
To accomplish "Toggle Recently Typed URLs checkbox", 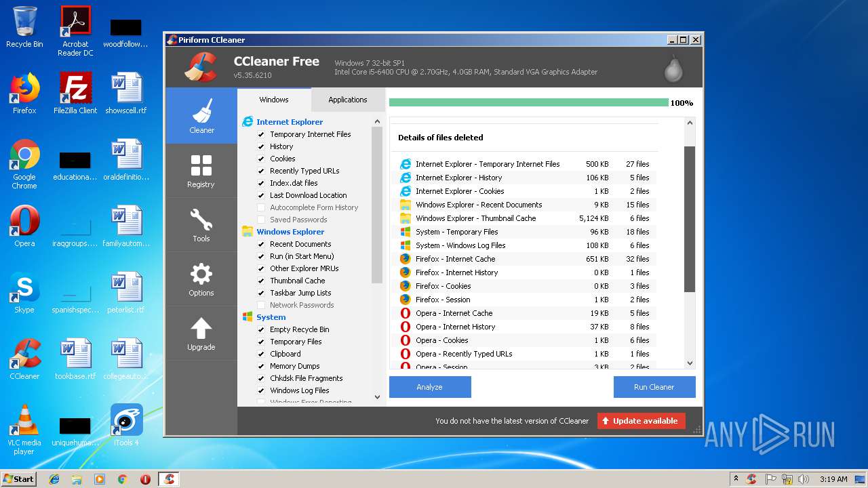I will tap(261, 171).
